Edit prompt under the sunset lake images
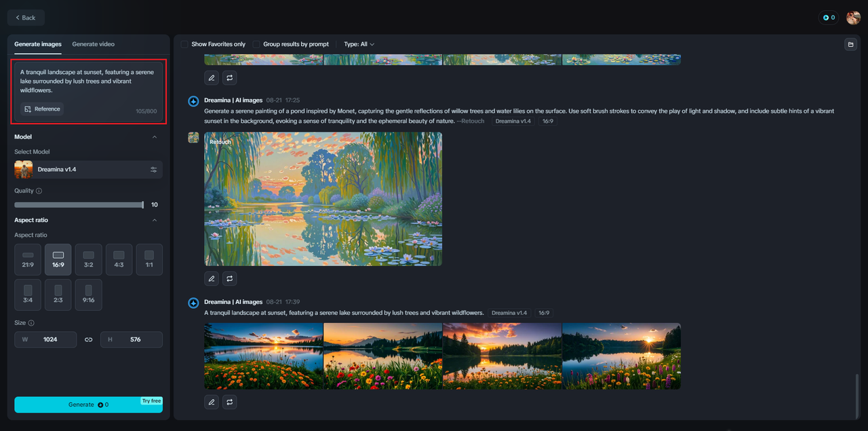 click(212, 402)
